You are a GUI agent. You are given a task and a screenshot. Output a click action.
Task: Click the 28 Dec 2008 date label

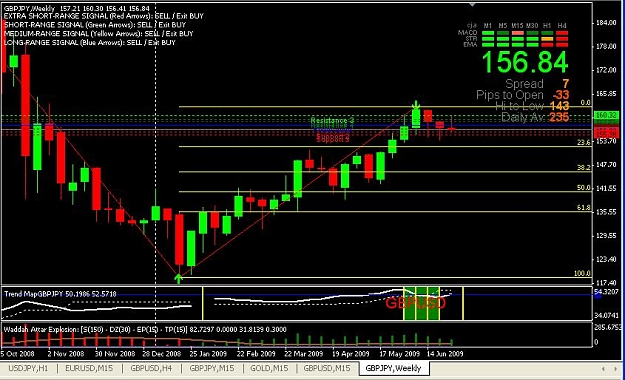161,354
